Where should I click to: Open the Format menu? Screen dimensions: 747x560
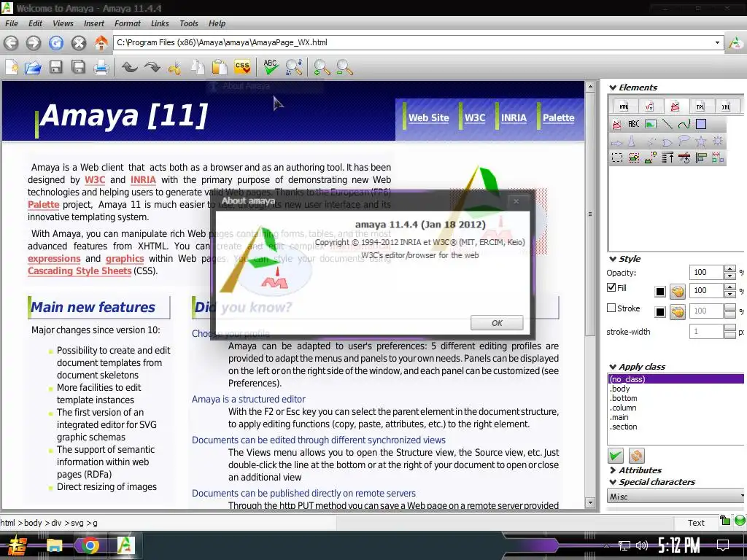coord(127,23)
